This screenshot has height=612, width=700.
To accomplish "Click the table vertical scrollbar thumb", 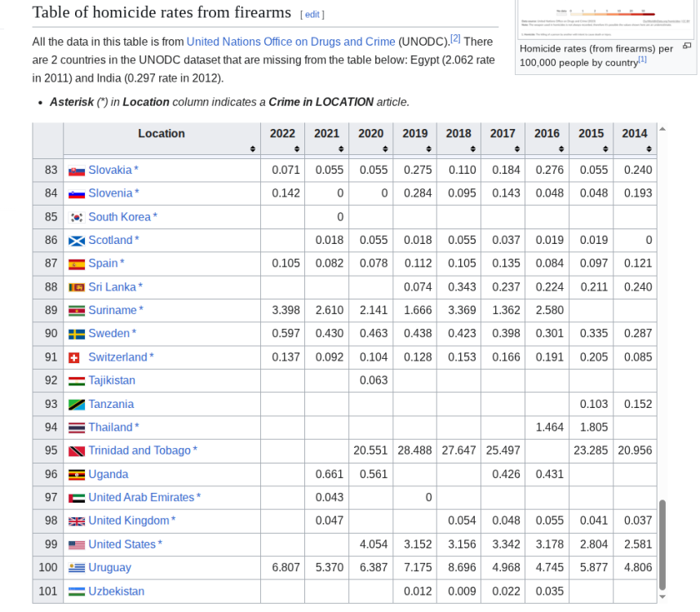I will [662, 545].
